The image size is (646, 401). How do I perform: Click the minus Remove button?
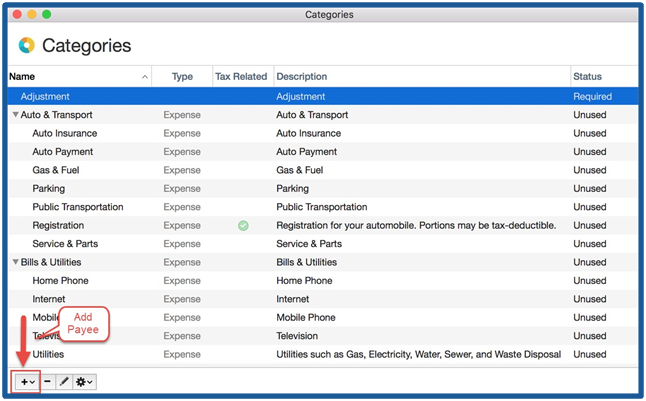coord(48,382)
